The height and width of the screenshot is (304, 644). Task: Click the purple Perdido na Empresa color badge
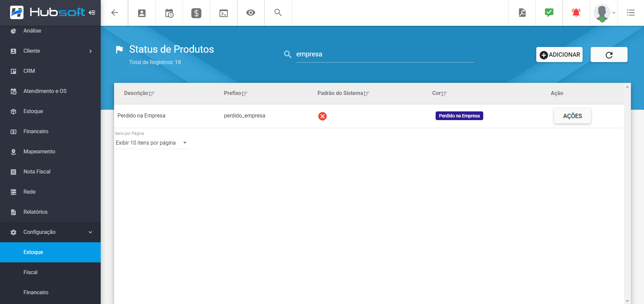(x=459, y=116)
